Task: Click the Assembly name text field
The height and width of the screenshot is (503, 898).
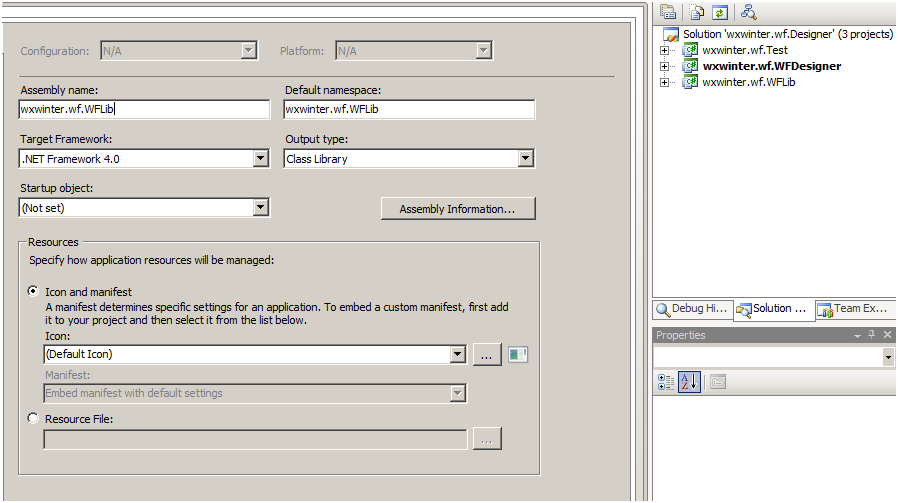Action: tap(144, 109)
